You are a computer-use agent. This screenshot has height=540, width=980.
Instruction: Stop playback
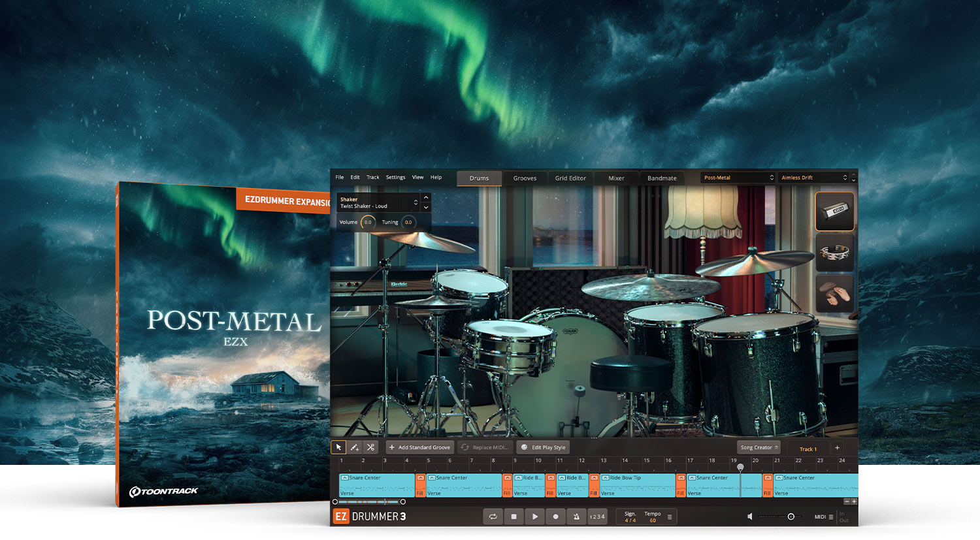[x=514, y=516]
